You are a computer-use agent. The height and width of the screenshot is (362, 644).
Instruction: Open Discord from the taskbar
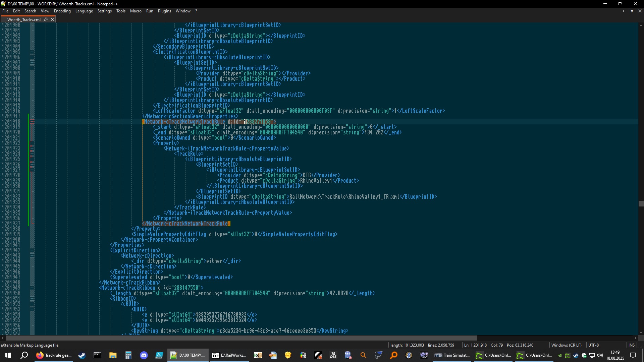pos(144,355)
